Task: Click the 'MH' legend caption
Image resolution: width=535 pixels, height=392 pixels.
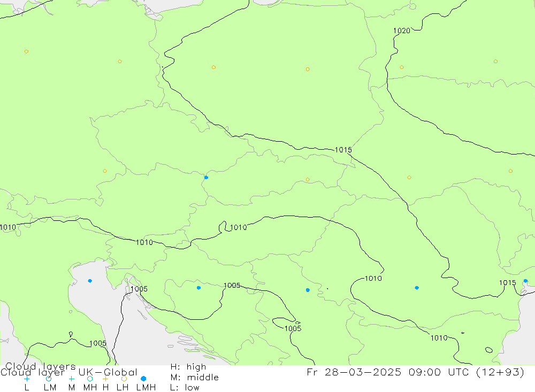Action: 90,388
